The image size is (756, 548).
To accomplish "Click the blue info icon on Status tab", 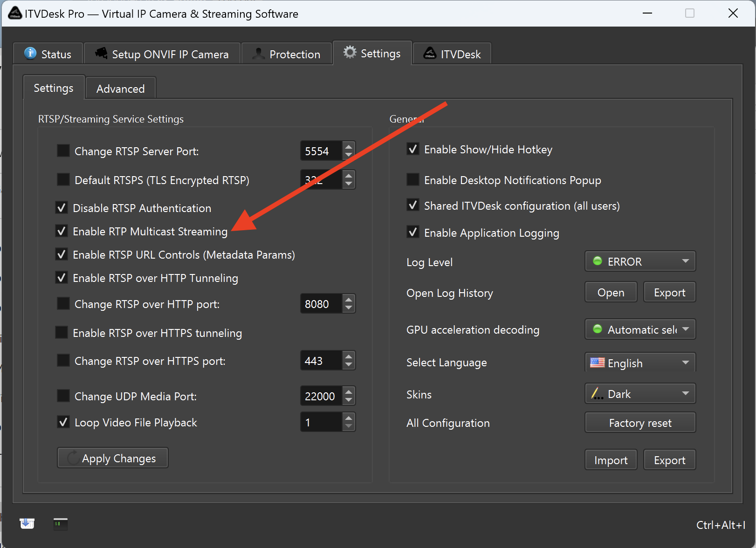I will [x=30, y=54].
